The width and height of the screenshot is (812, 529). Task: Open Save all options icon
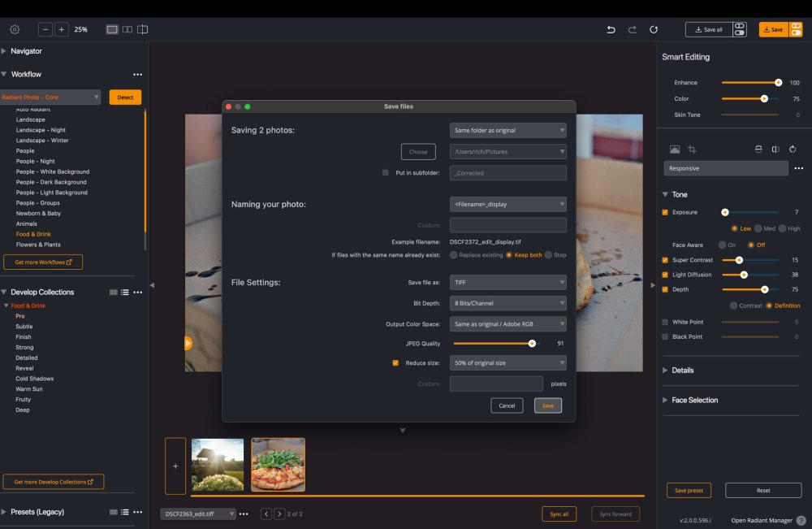pos(740,29)
